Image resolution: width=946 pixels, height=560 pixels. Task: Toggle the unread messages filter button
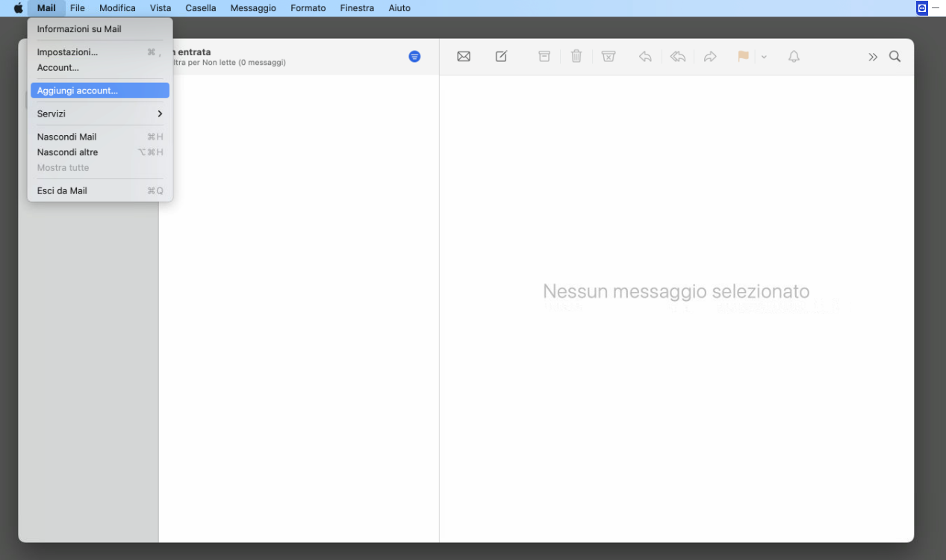click(414, 57)
